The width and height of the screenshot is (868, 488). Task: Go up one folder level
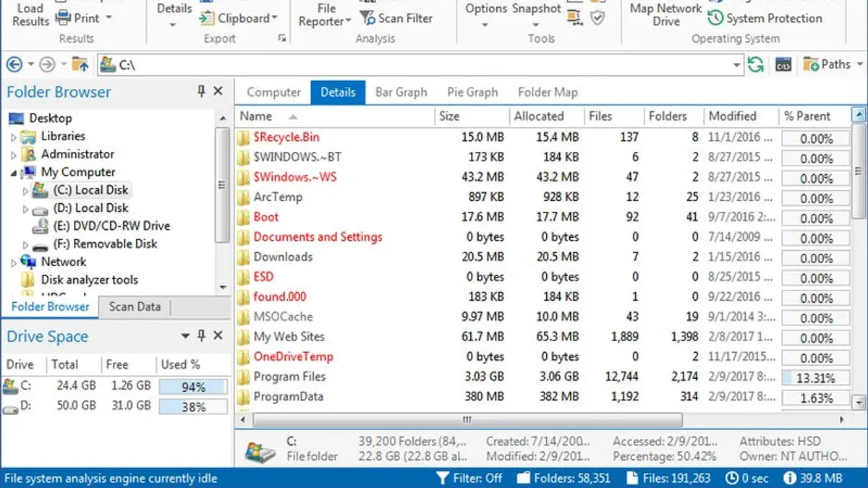click(80, 64)
